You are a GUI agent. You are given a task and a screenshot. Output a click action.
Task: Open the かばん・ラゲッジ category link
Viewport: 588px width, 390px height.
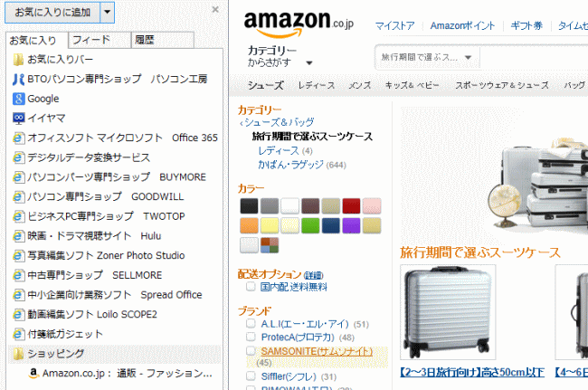[x=290, y=165]
